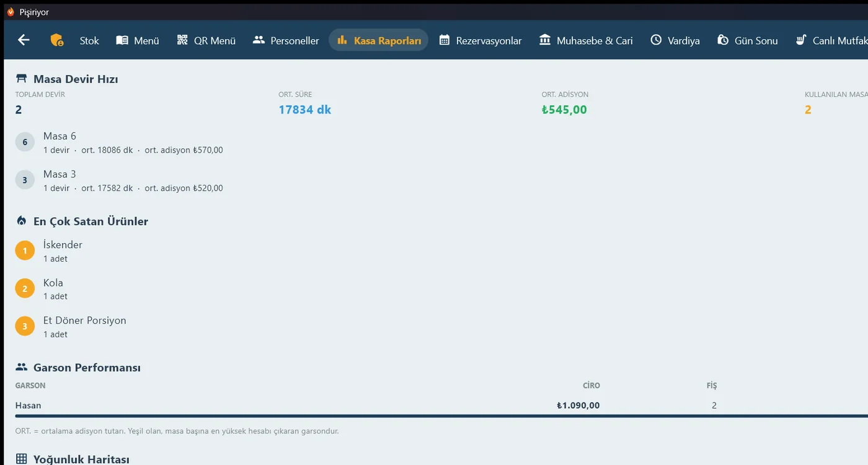Screen dimensions: 868x465
Task: Click the Yoğunluk Haritası section heading
Action: [81, 459]
